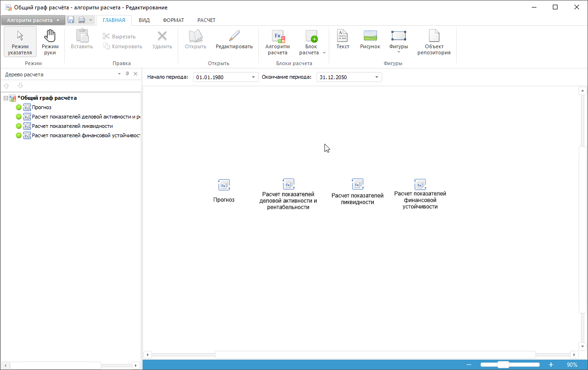588x370 pixels.
Task: Expand the Блок расчета dropdown arrow
Action: (x=324, y=53)
